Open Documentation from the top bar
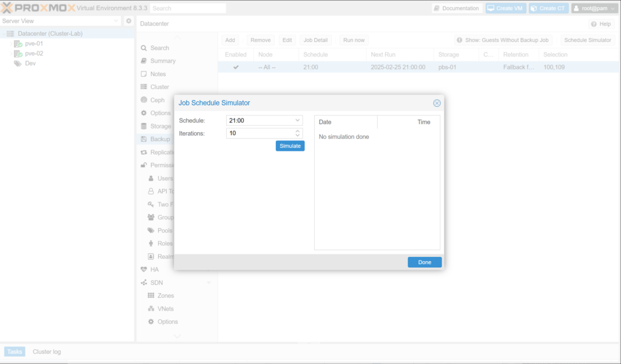The image size is (621, 364). (456, 8)
